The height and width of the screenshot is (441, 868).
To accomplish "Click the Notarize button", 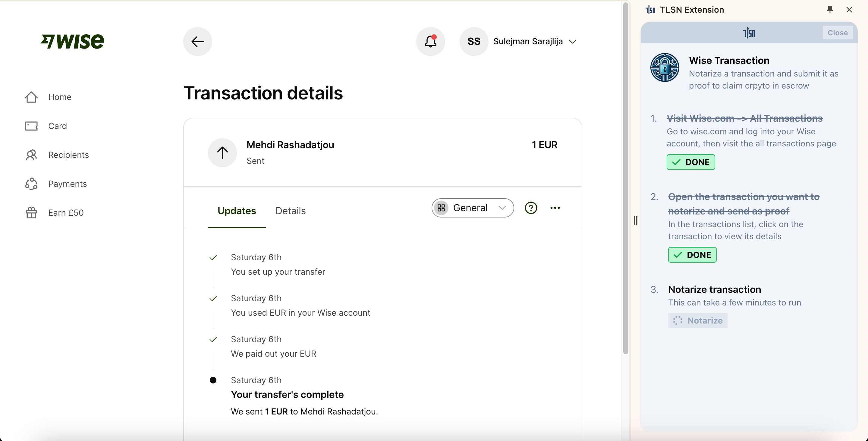I will pyautogui.click(x=697, y=320).
